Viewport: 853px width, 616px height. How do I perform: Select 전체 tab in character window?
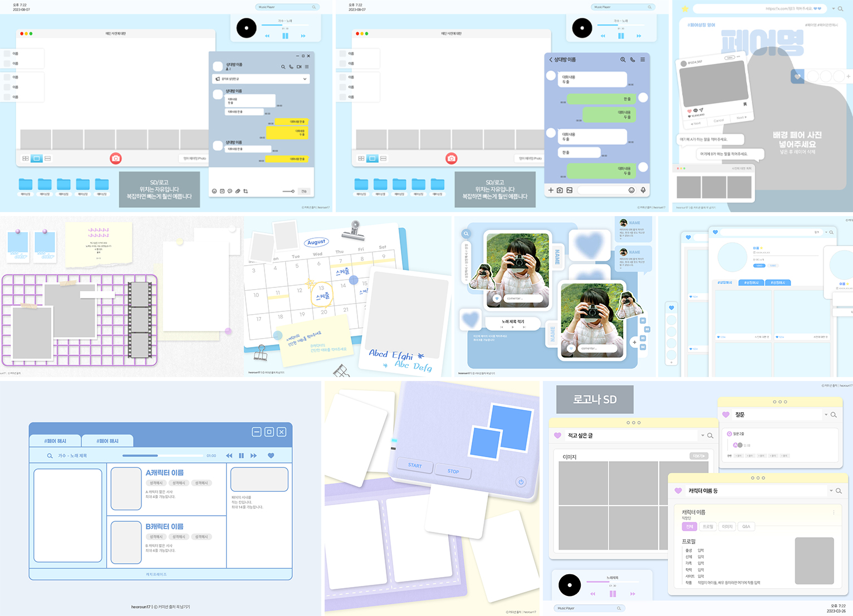[689, 526]
